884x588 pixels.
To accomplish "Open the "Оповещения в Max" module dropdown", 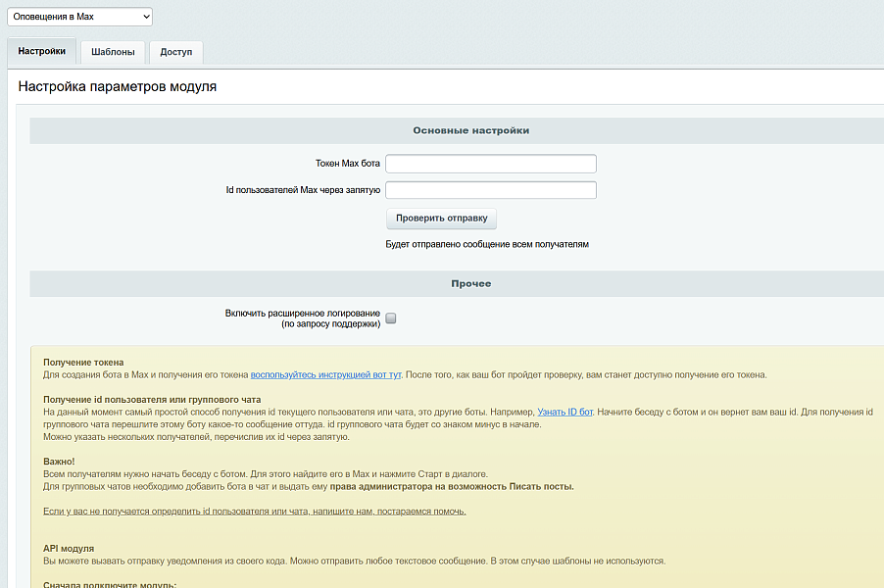I will (x=79, y=17).
